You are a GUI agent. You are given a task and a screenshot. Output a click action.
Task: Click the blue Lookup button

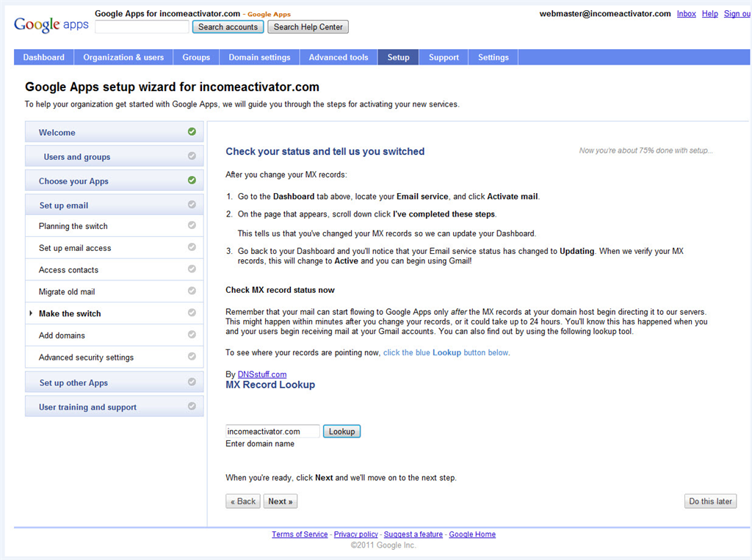pos(341,432)
